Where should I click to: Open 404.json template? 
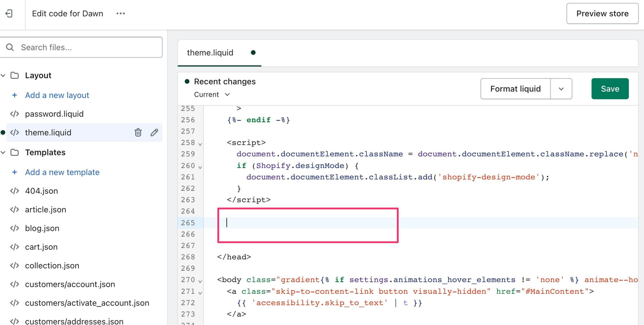click(x=41, y=191)
